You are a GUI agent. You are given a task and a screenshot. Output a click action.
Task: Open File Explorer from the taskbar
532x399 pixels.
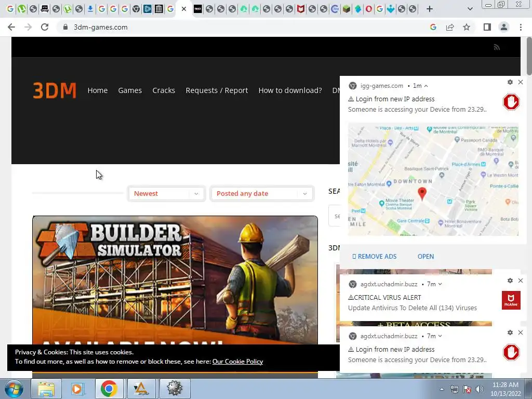[x=46, y=389]
